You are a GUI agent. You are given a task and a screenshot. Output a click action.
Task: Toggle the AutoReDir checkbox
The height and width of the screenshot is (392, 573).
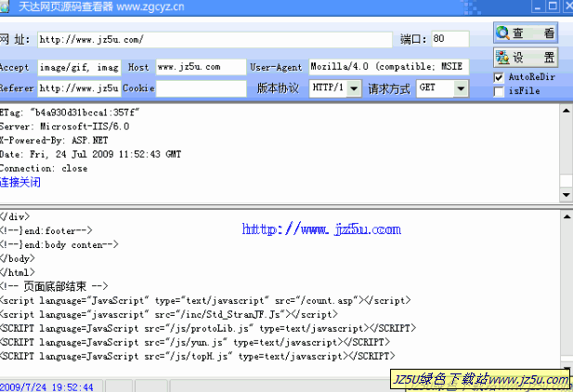click(x=499, y=77)
